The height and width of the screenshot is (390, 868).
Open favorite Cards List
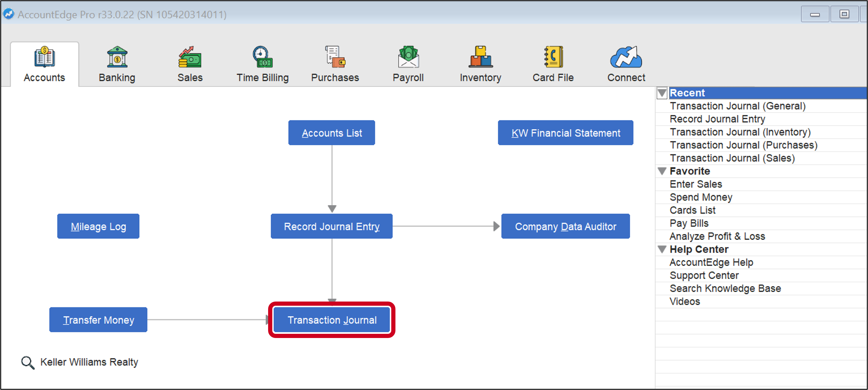click(693, 210)
